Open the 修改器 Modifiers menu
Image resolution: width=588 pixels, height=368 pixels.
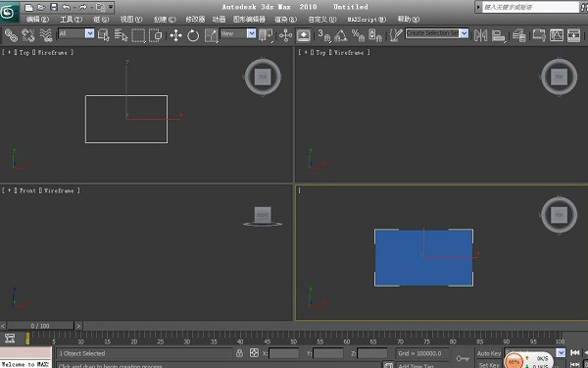[x=195, y=20]
